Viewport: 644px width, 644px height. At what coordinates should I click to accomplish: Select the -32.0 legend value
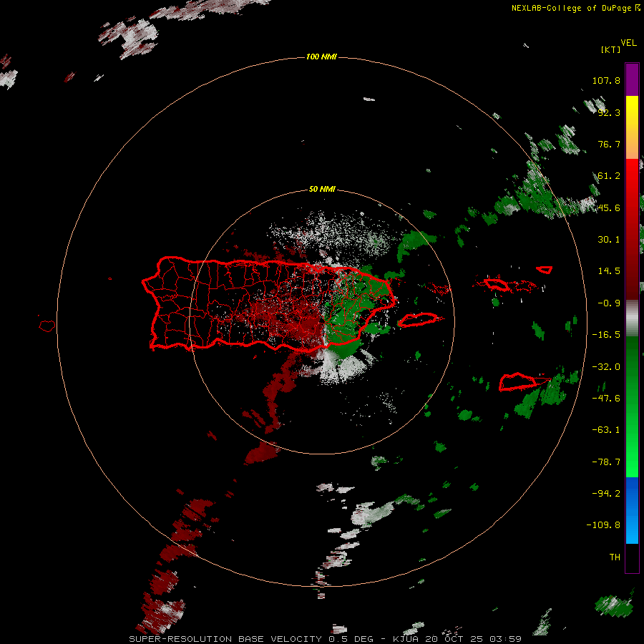[606, 367]
